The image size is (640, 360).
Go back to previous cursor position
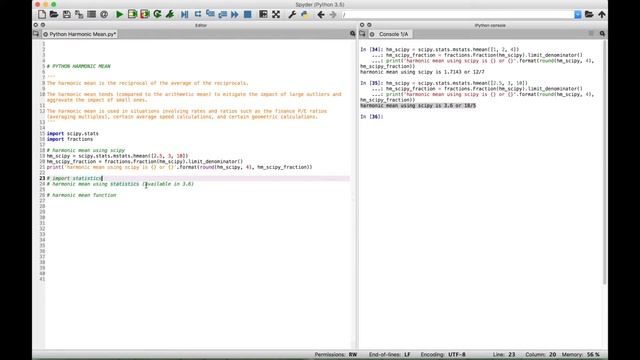pos(321,14)
